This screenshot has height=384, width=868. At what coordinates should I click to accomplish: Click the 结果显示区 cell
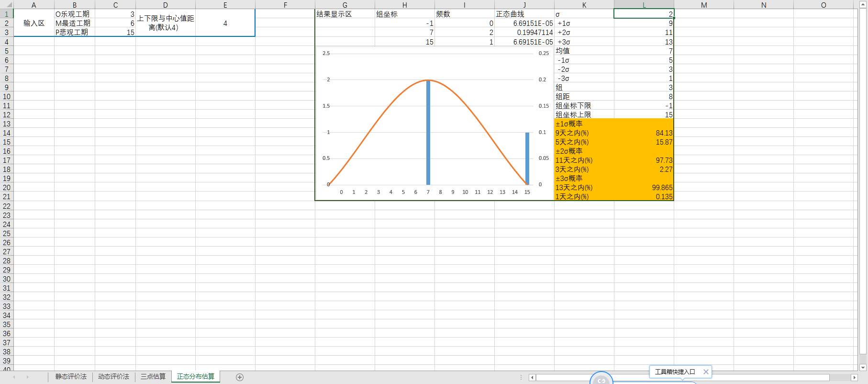coord(345,14)
